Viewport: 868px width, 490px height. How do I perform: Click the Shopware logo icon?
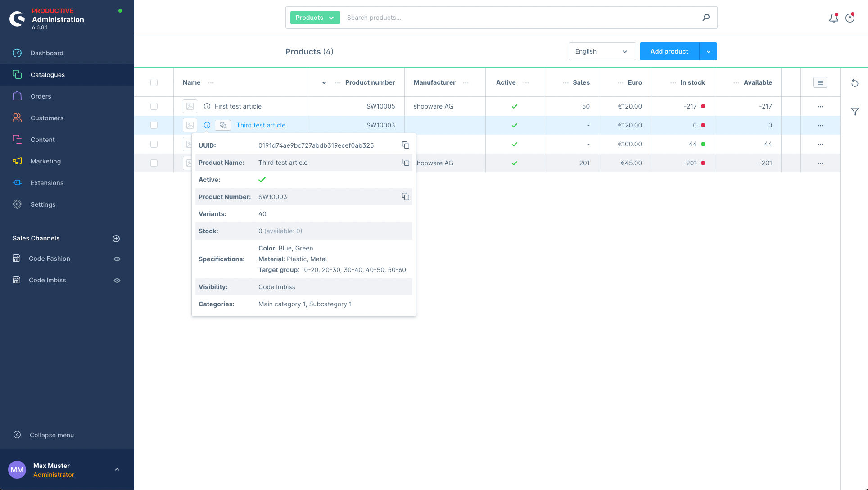click(x=18, y=19)
